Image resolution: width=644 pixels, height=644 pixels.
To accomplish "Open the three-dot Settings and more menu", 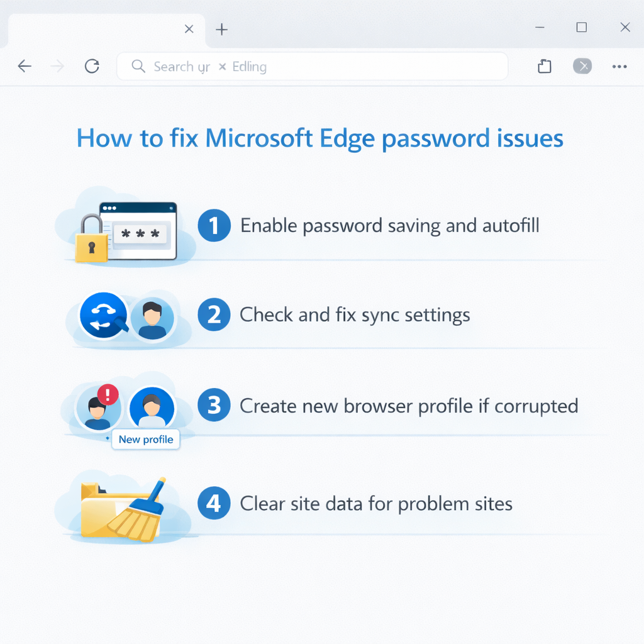I will click(619, 67).
